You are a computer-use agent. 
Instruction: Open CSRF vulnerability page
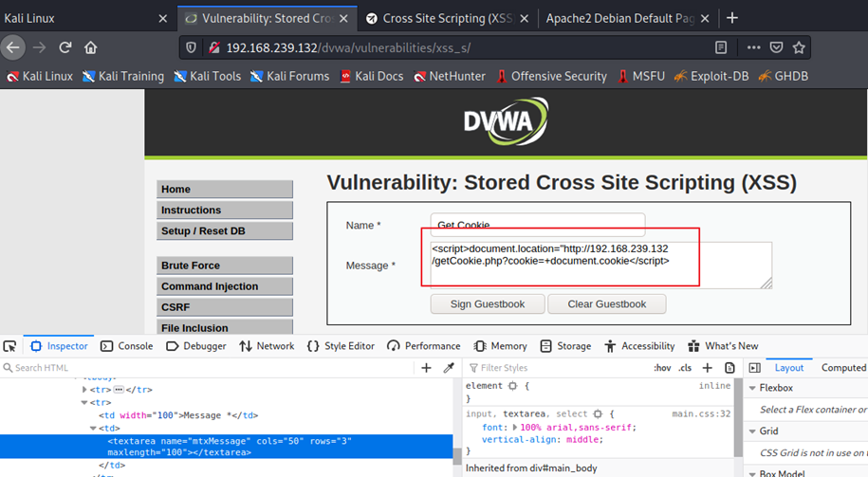click(x=224, y=307)
